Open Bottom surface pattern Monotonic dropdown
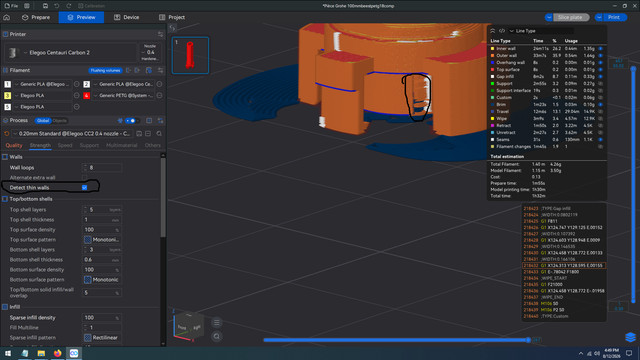 (x=103, y=280)
